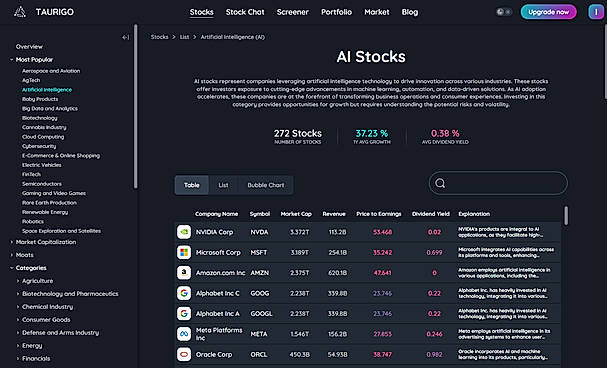This screenshot has height=368, width=607.
Task: Click the Alphabet Inc C logo icon
Action: pyautogui.click(x=184, y=293)
